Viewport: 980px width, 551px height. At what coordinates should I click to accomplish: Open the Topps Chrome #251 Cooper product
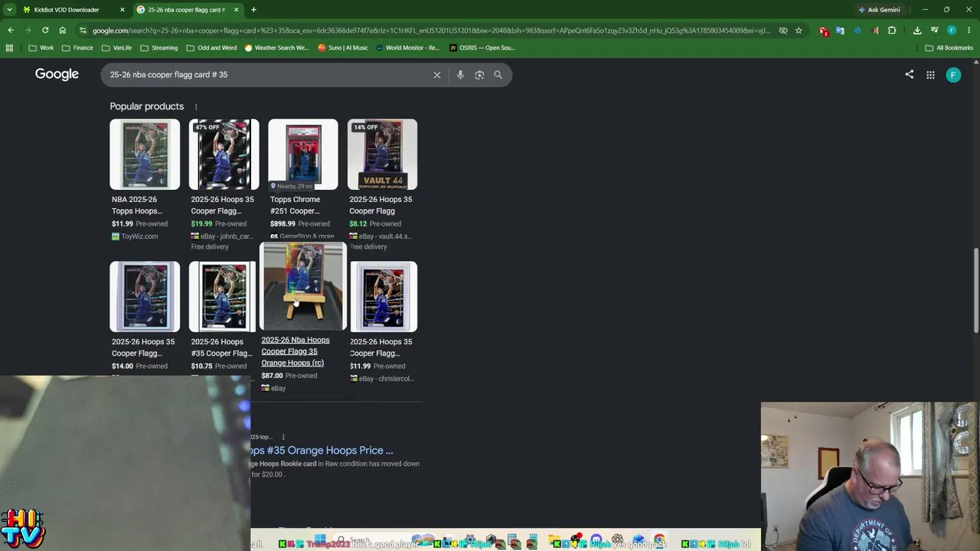tap(302, 180)
